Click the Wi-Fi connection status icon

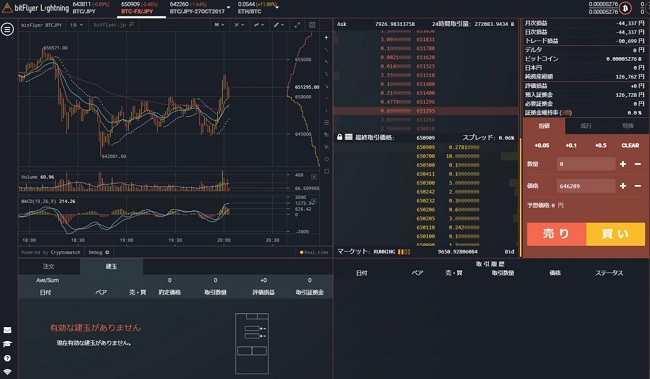point(7,372)
